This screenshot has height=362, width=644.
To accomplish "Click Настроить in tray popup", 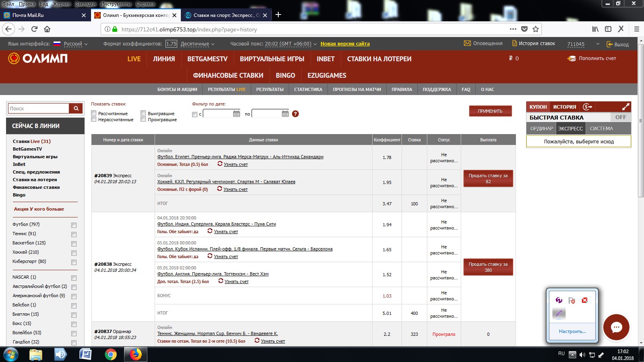I will click(x=572, y=331).
